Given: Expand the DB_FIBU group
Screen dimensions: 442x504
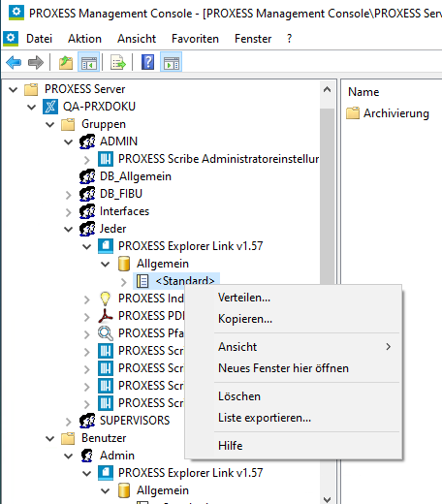Looking at the screenshot, I should (68, 194).
